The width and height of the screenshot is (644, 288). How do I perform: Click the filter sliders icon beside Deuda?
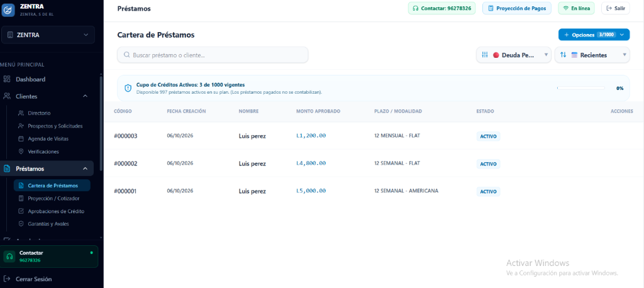tap(485, 55)
